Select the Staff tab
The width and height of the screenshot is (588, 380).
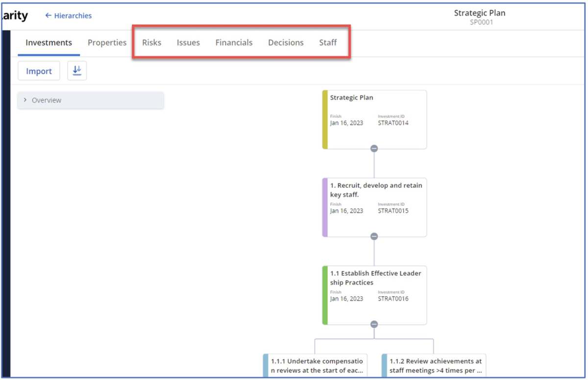tap(328, 43)
